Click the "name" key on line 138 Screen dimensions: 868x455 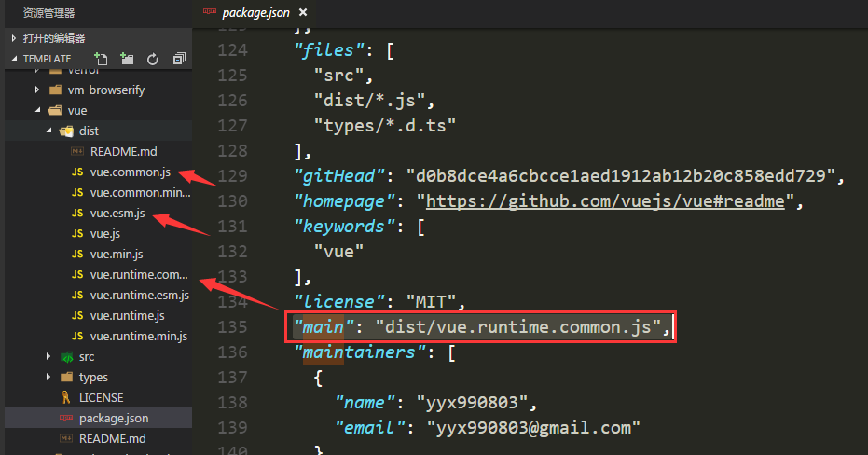pyautogui.click(x=365, y=403)
